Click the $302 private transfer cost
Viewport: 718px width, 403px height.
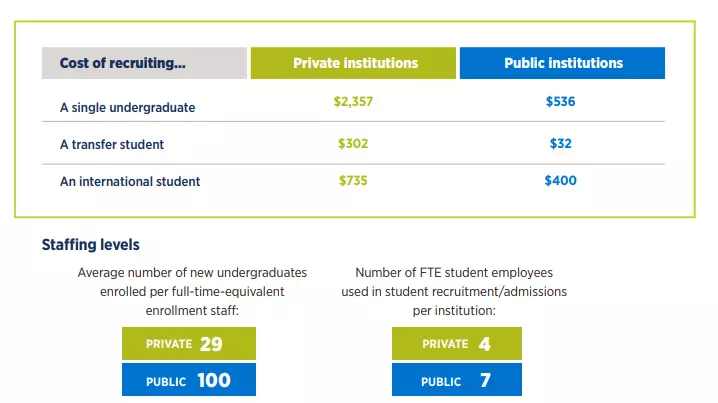click(x=353, y=144)
